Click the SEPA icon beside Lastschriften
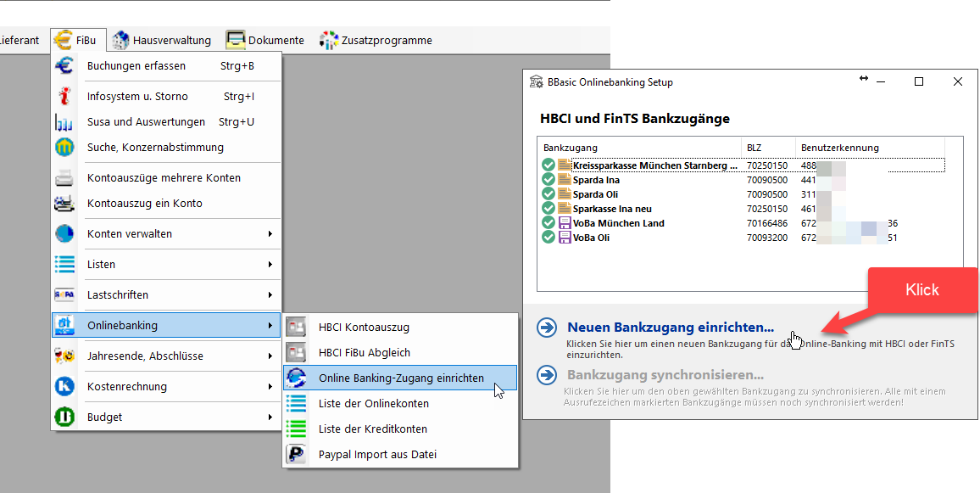 [64, 294]
